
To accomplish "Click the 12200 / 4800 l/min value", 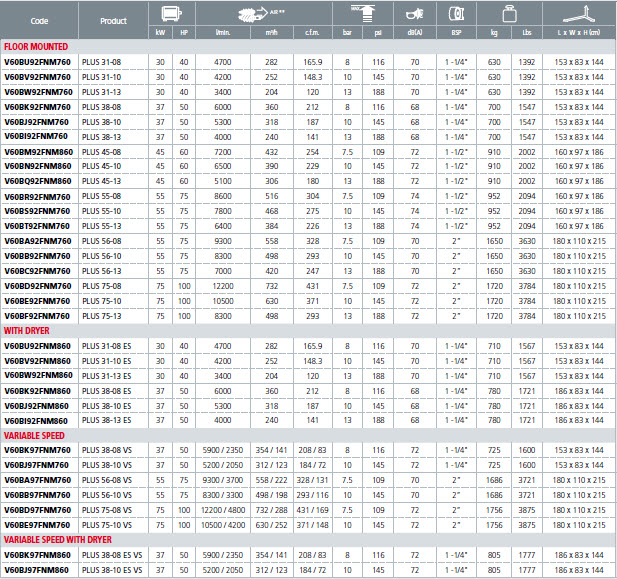I will [x=223, y=510].
